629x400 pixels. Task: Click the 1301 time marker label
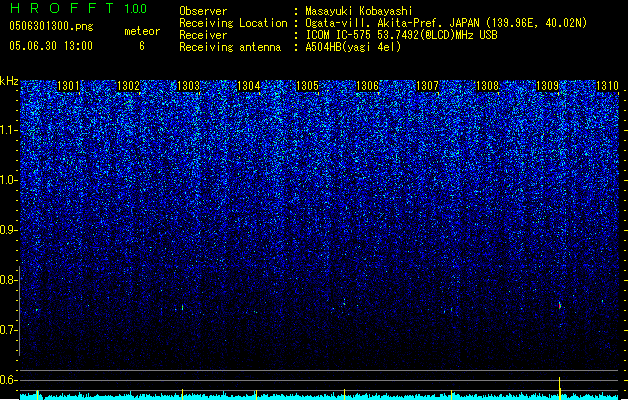pyautogui.click(x=69, y=86)
